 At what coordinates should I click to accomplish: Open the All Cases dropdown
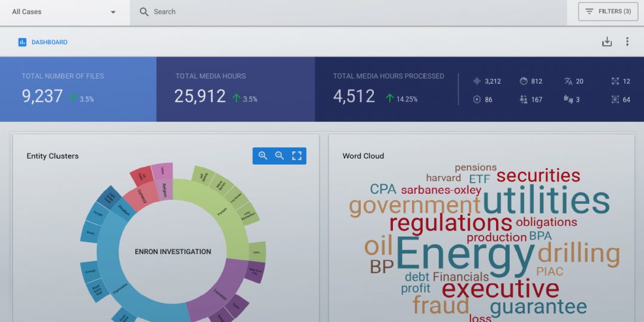(x=64, y=13)
